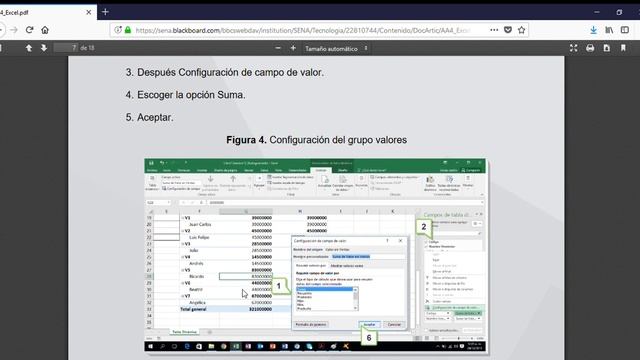Click the sena.blackboard.com address bar
Image resolution: width=640 pixels, height=360 pixels.
pos(302,30)
